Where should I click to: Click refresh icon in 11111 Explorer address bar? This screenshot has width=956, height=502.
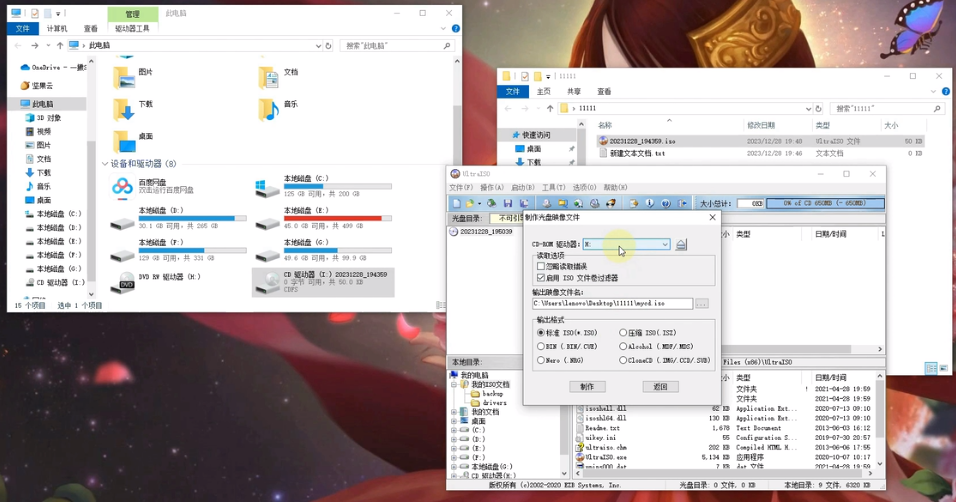(818, 109)
